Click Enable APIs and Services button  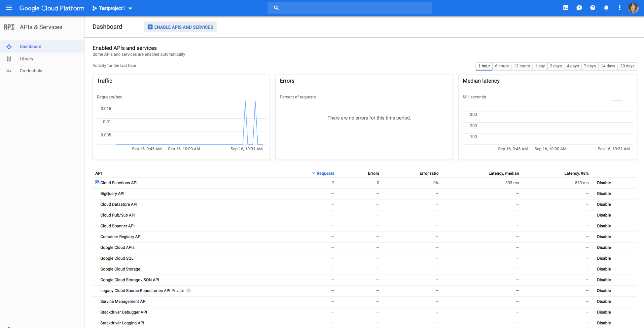point(180,27)
